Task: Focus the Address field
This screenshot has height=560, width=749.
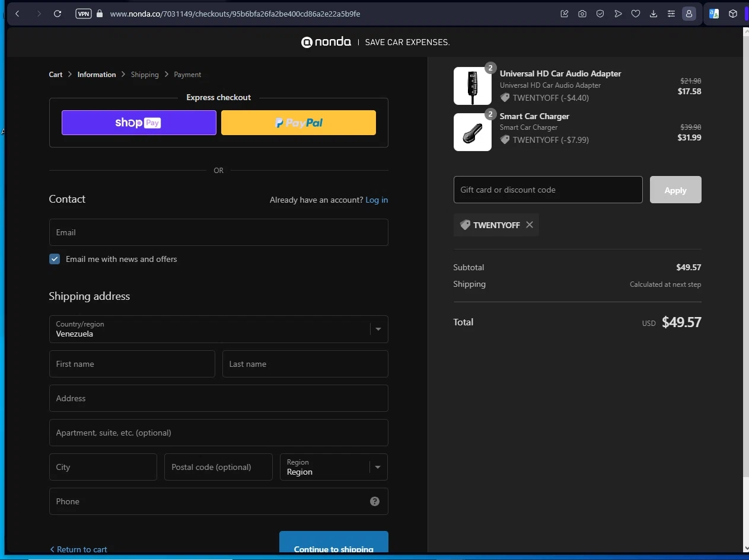Action: (218, 398)
